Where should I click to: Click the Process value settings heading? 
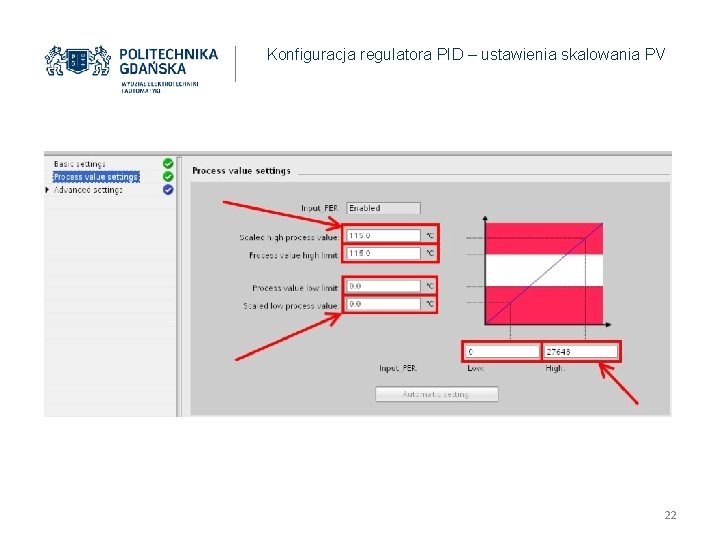[242, 171]
